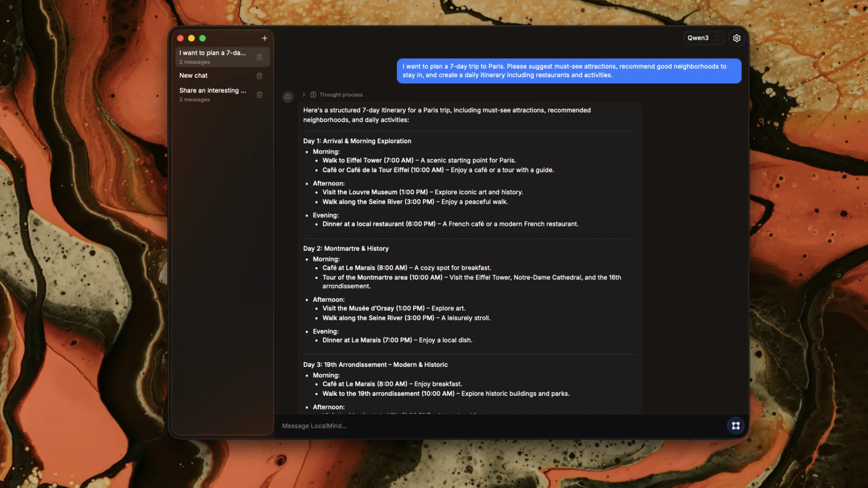The width and height of the screenshot is (868, 488).
Task: Click 'Dinner at a local restaurant' line
Action: pyautogui.click(x=450, y=225)
